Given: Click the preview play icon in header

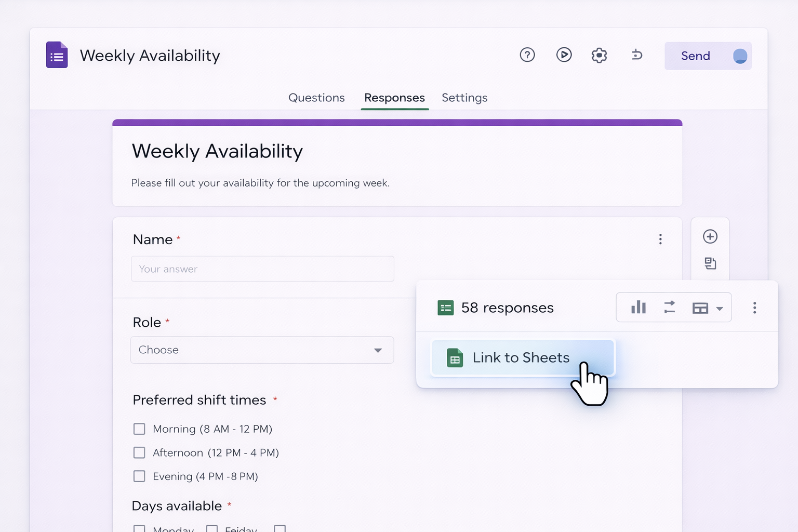Looking at the screenshot, I should tap(564, 55).
